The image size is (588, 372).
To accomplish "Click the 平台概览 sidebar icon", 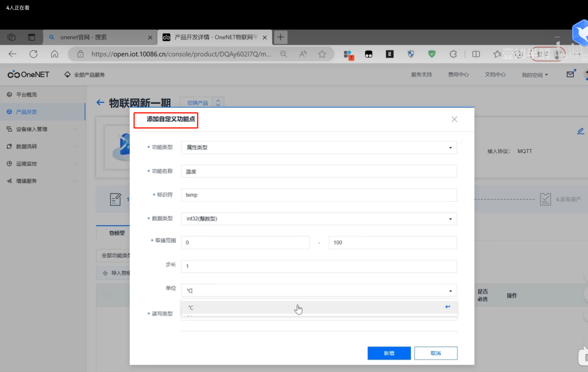I will 9,94.
